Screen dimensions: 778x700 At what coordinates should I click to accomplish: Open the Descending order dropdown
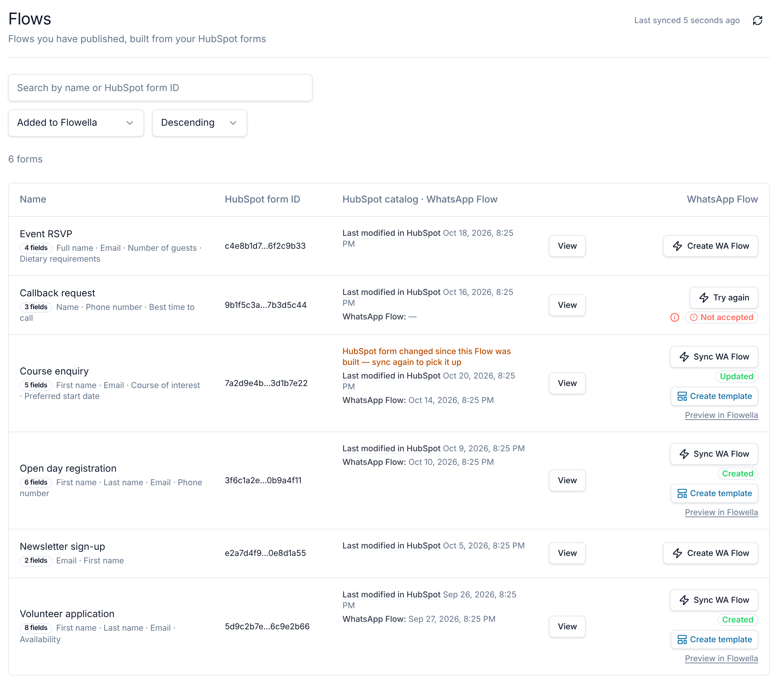199,123
